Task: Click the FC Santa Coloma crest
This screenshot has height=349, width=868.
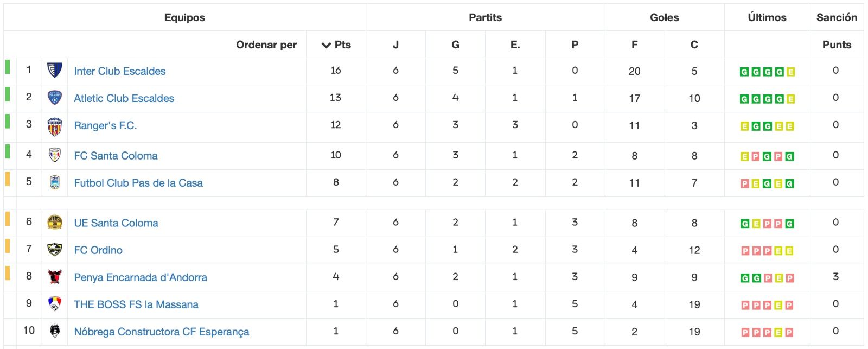Action: [55, 155]
